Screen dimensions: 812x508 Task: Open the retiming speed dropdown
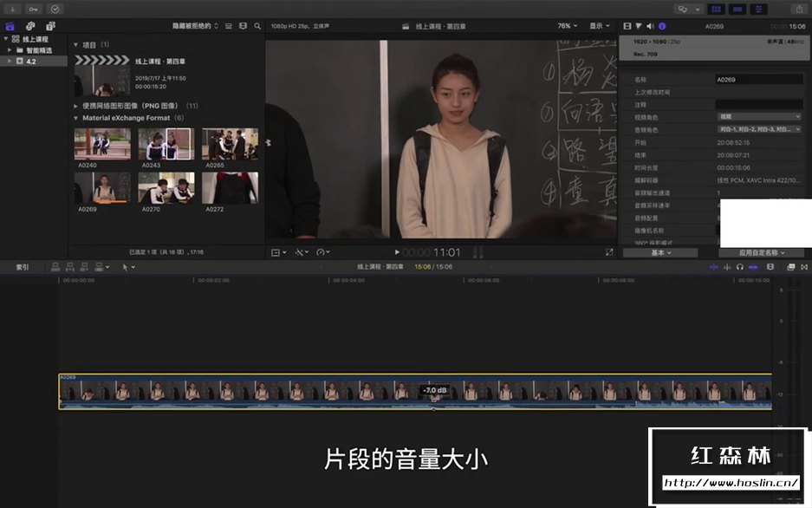[x=322, y=252]
